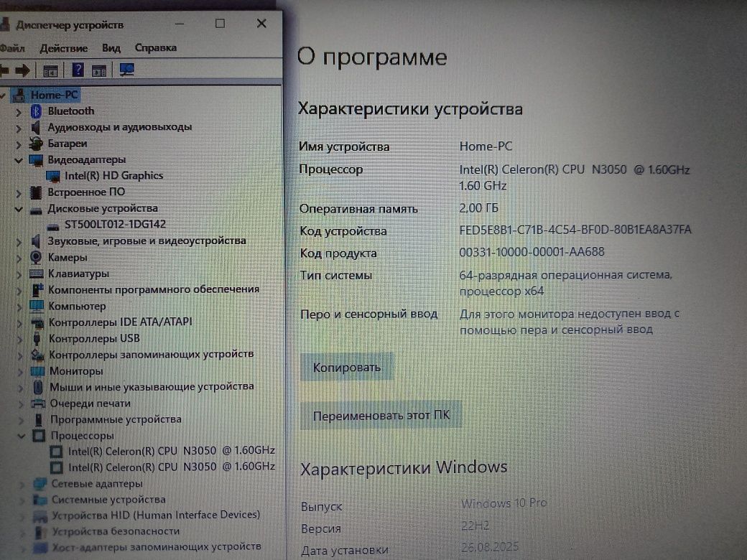The height and width of the screenshot is (560, 747).
Task: Click the action pane toolbar icon beside the help icon
Action: tap(99, 71)
